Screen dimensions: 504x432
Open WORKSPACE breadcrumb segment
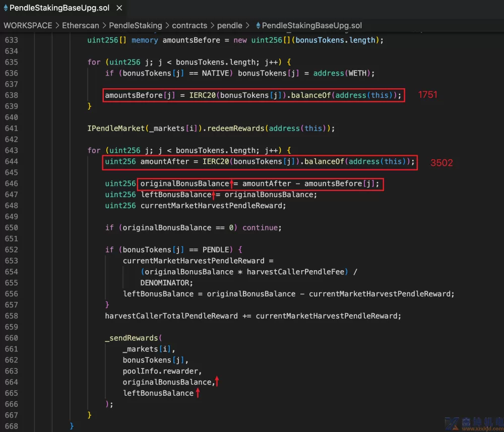tap(28, 25)
